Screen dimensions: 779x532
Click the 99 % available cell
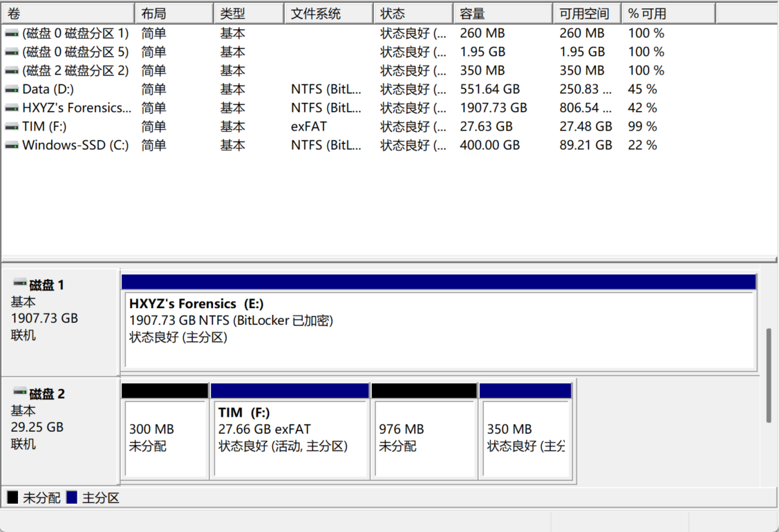[x=642, y=126]
